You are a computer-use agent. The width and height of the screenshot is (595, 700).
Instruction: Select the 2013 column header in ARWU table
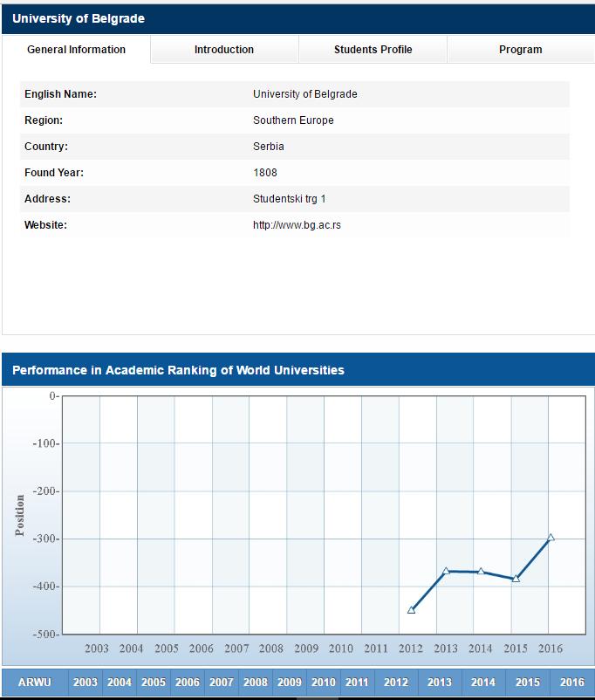440,683
